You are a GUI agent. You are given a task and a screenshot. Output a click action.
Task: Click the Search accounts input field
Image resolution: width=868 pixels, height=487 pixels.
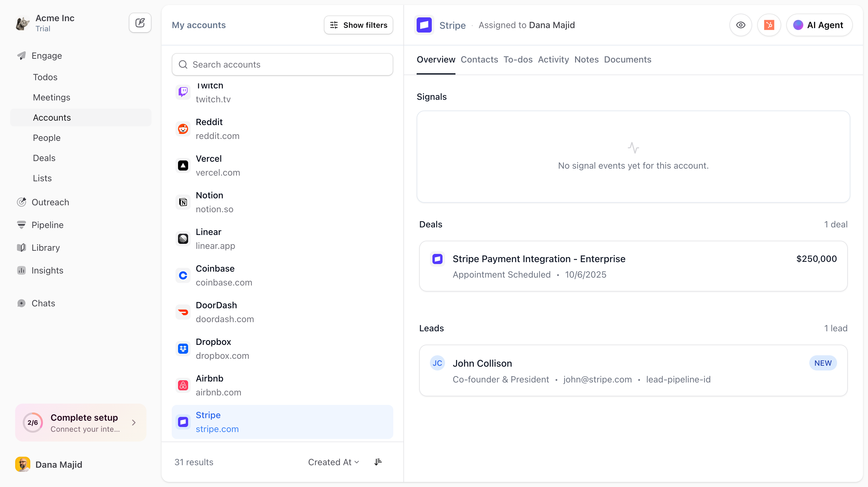[x=282, y=64]
